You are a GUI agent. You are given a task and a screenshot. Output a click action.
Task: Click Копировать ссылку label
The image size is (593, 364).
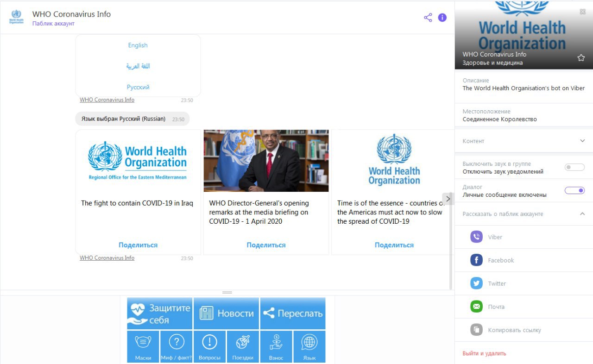pyautogui.click(x=514, y=330)
